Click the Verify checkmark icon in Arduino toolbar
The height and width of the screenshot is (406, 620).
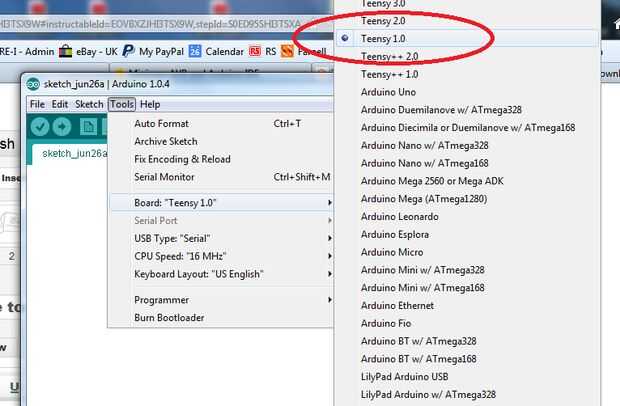(x=40, y=127)
